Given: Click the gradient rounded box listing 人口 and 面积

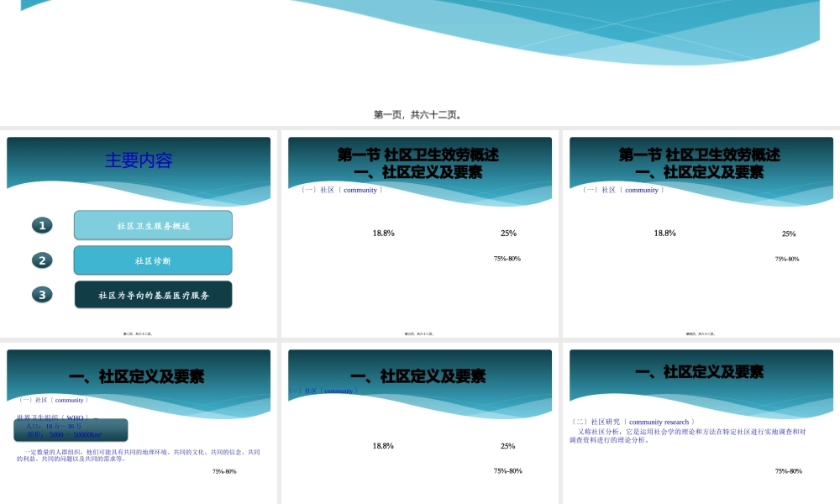Looking at the screenshot, I should (70, 430).
